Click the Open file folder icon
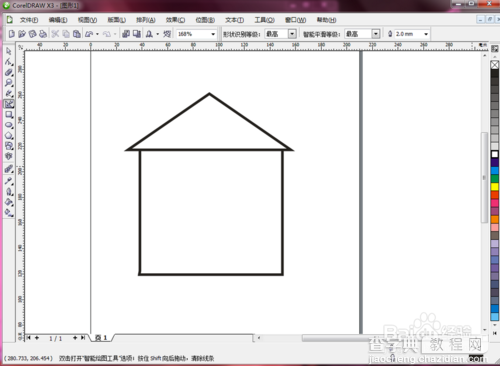 22,34
